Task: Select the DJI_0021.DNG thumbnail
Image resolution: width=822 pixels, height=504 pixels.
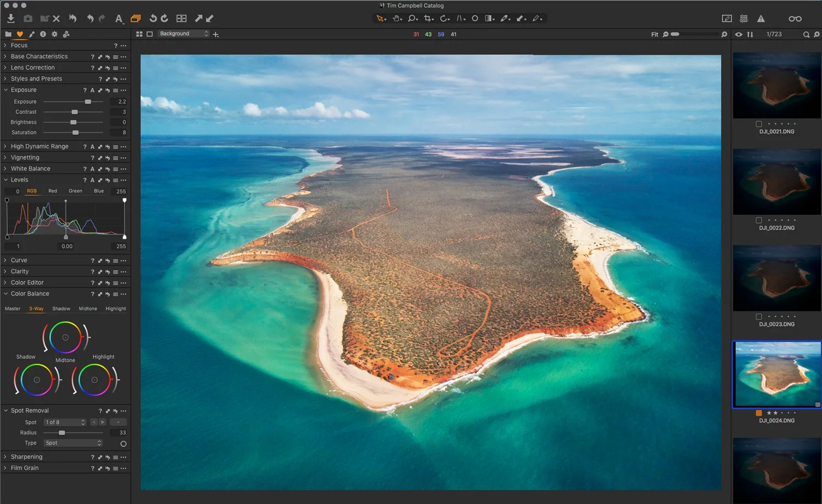Action: 777,85
